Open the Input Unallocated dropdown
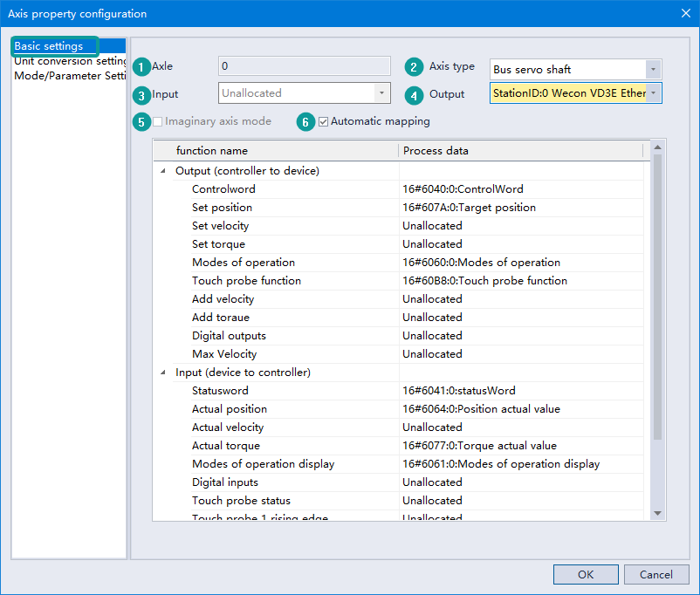Image resolution: width=700 pixels, height=595 pixels. pyautogui.click(x=381, y=93)
